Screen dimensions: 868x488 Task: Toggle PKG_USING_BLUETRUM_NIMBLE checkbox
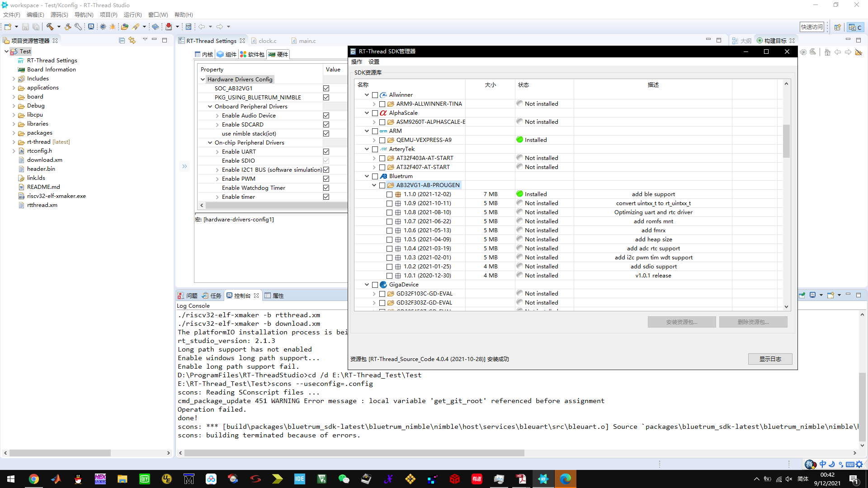[326, 98]
